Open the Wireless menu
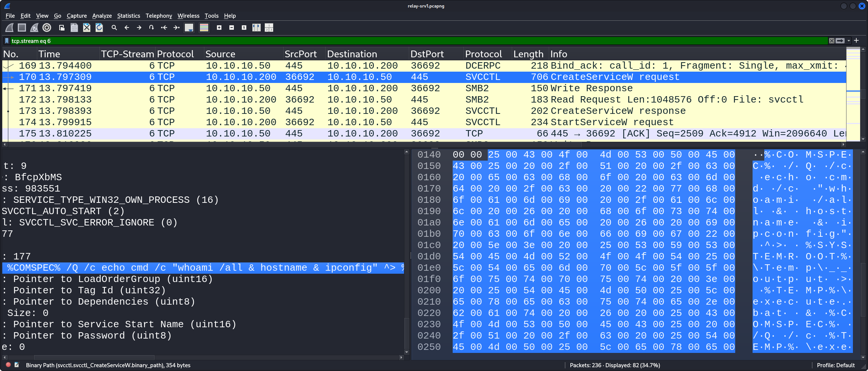This screenshot has width=868, height=371. click(188, 16)
